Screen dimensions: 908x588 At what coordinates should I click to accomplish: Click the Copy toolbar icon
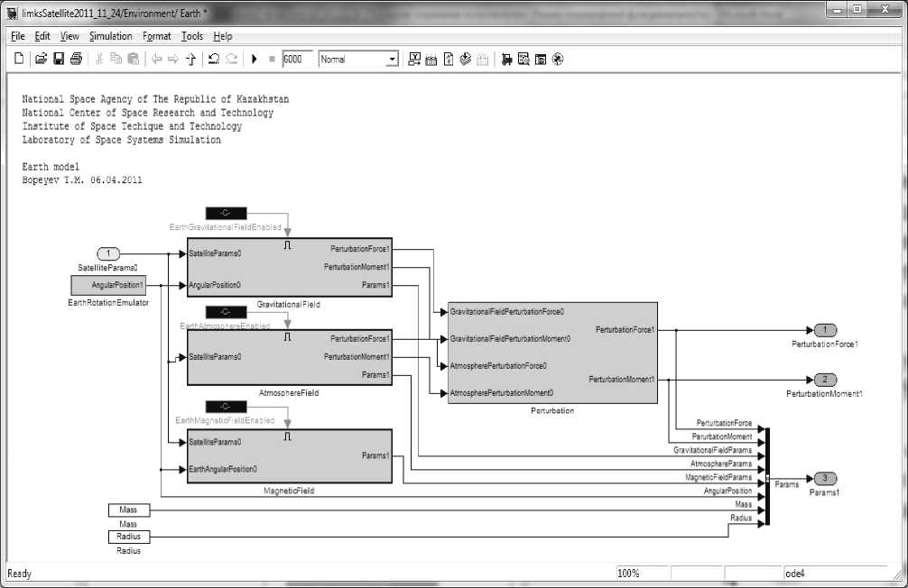tap(116, 59)
